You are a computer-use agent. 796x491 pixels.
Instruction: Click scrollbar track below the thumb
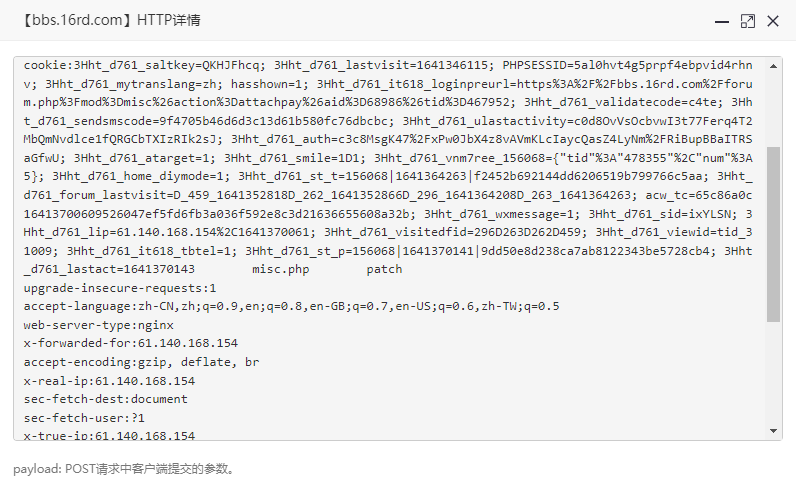(773, 373)
